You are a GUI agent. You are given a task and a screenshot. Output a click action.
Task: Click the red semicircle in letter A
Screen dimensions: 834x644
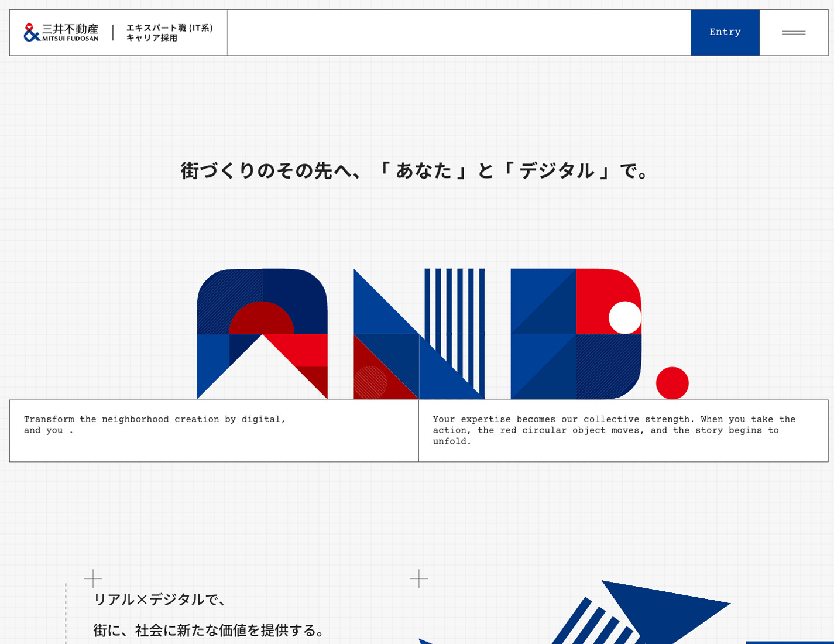click(262, 318)
